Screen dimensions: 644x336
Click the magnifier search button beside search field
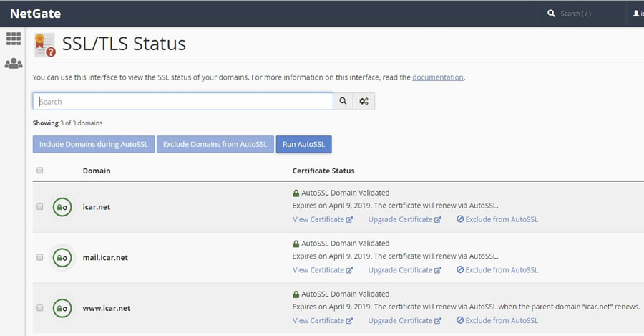[x=343, y=102]
